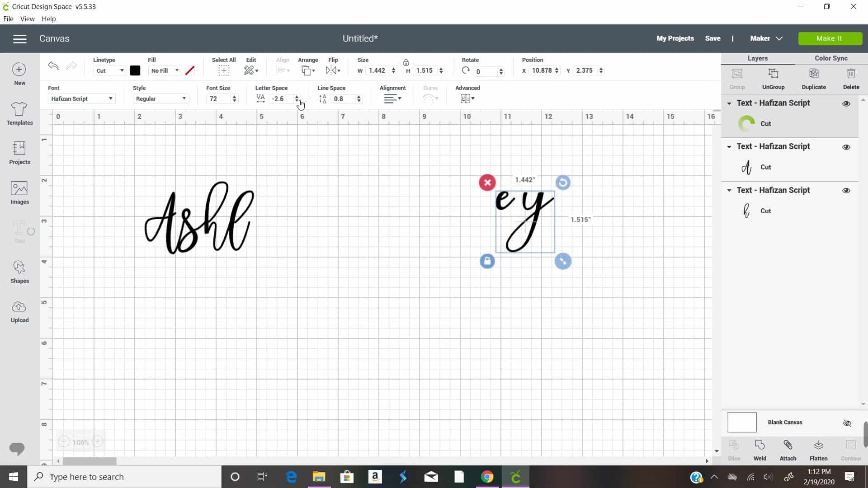
Task: Click the New project icon
Action: [19, 74]
